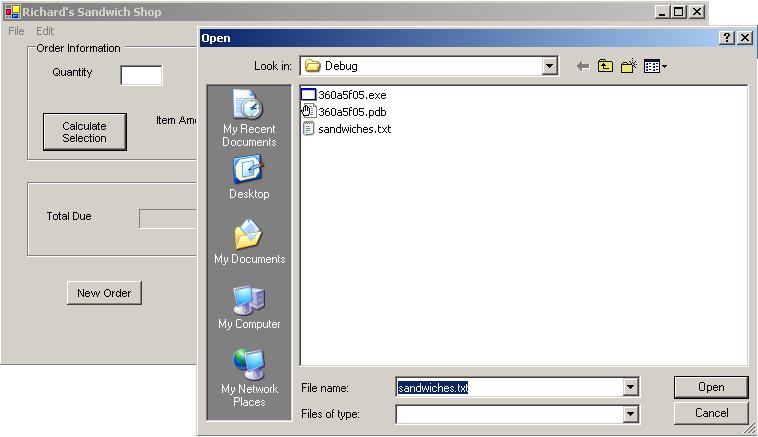Select sandwiches.txt in file list
758x437 pixels.
354,129
